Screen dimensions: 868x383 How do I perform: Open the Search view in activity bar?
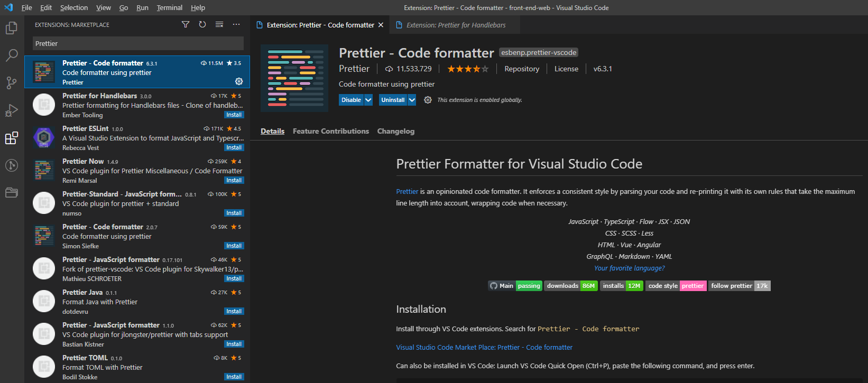tap(12, 55)
